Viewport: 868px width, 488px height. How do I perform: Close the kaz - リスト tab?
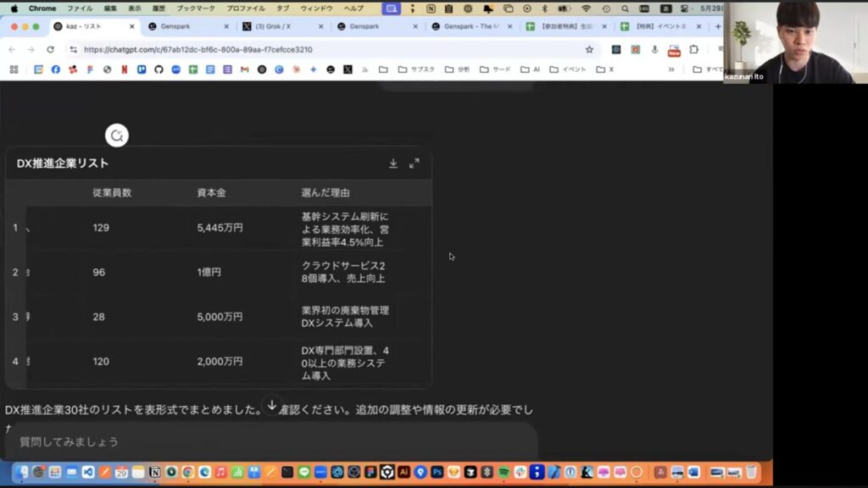pyautogui.click(x=131, y=26)
